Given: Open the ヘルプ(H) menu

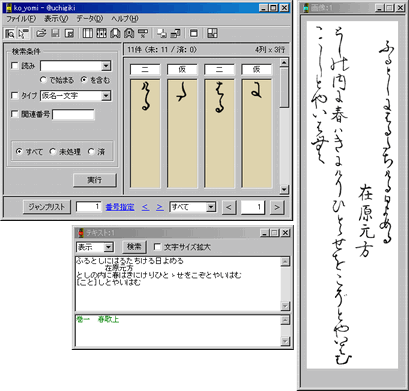Looking at the screenshot, I should (125, 19).
